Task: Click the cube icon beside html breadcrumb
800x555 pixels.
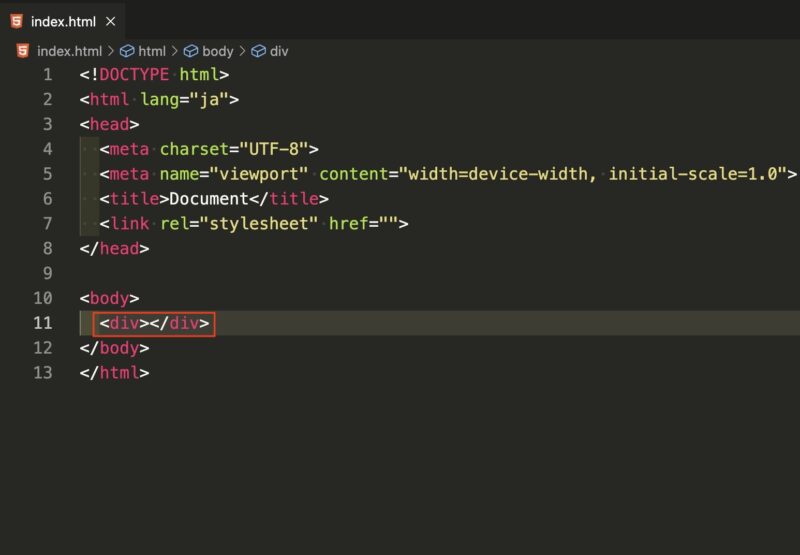Action: point(127,51)
